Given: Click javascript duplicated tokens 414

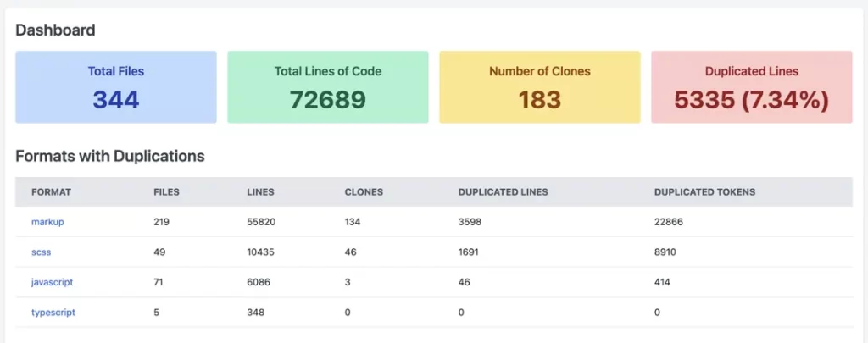Looking at the screenshot, I should tap(662, 282).
